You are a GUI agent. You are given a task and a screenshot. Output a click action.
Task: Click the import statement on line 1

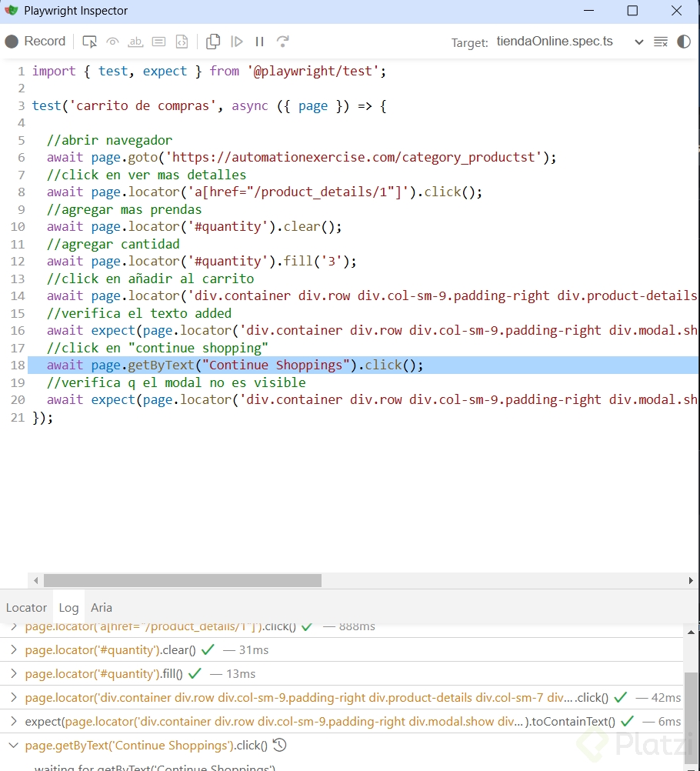click(209, 72)
